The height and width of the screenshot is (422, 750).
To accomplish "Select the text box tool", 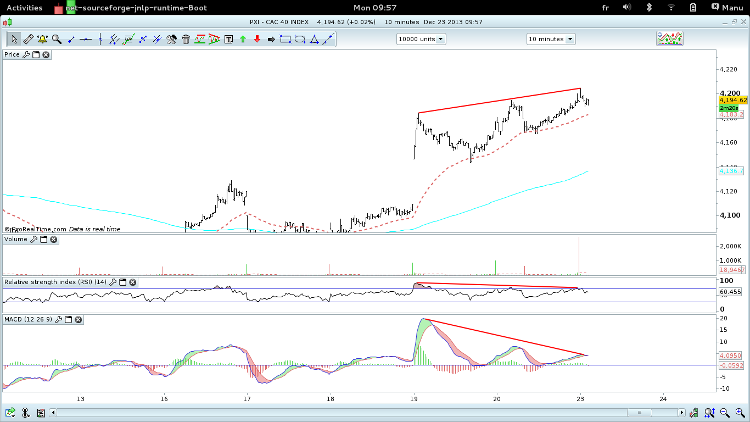I will 229,39.
